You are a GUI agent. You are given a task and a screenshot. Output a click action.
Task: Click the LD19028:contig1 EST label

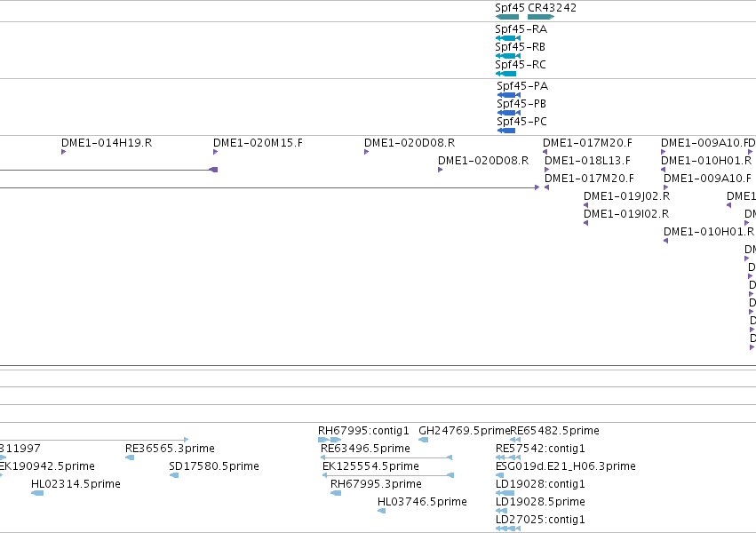(x=540, y=484)
